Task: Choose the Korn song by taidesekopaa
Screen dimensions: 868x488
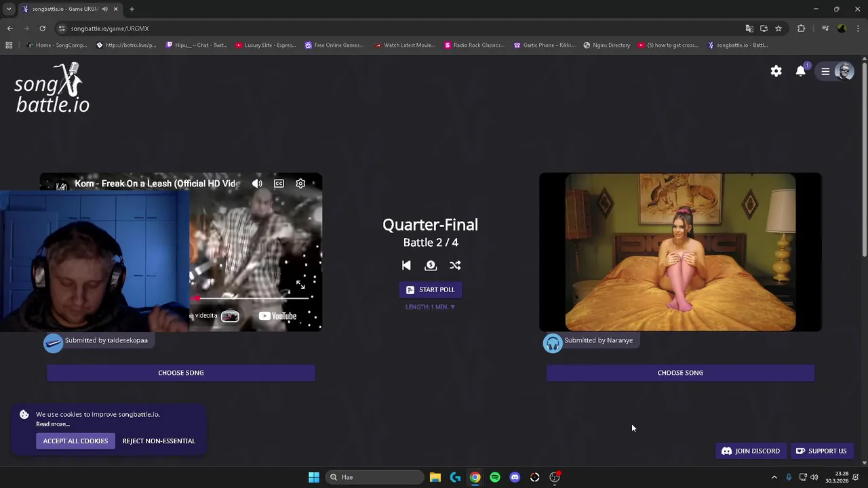Action: pos(181,373)
